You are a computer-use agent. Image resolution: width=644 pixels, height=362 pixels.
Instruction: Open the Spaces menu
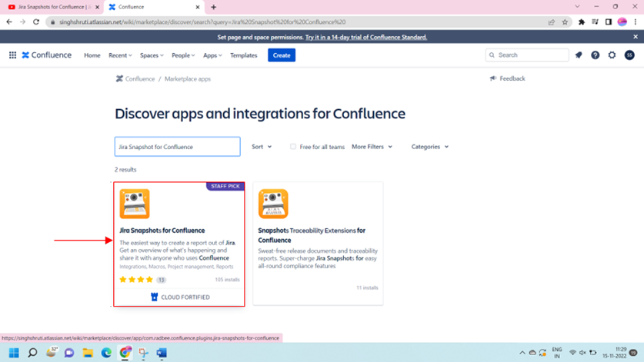coord(151,55)
